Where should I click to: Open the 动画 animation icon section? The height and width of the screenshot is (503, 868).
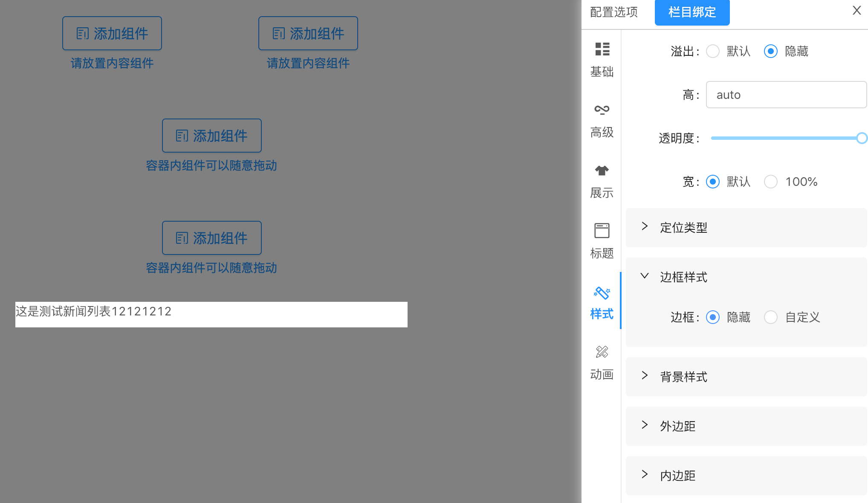[602, 362]
